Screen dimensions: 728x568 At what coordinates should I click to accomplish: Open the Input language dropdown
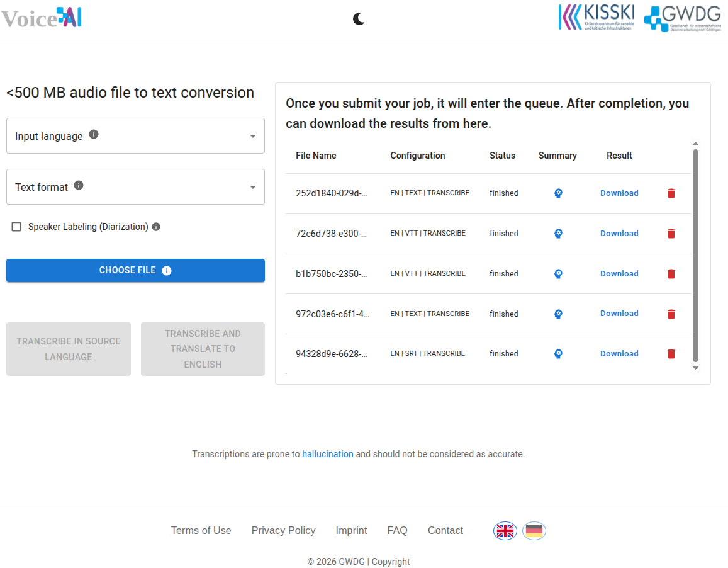coord(252,135)
